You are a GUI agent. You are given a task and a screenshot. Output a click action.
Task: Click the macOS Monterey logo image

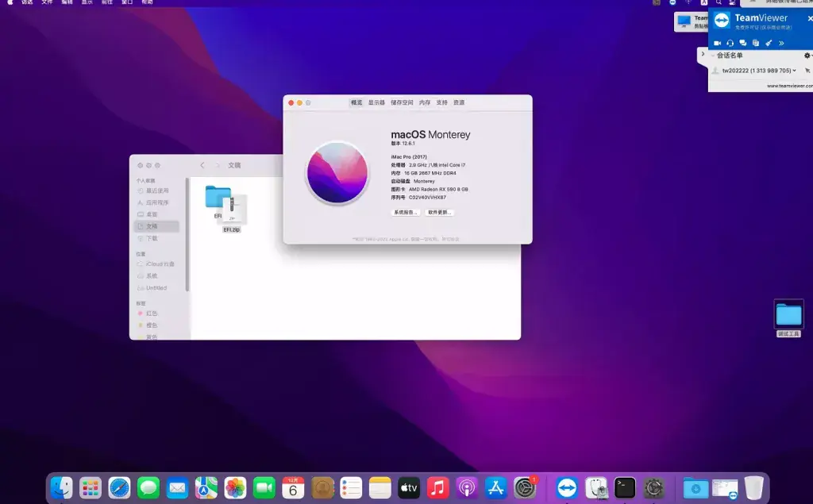337,173
